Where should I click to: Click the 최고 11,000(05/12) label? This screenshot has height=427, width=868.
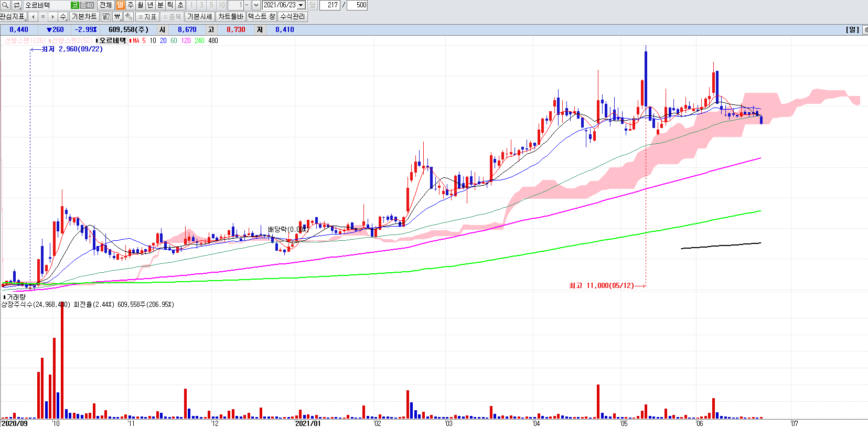[x=601, y=285]
